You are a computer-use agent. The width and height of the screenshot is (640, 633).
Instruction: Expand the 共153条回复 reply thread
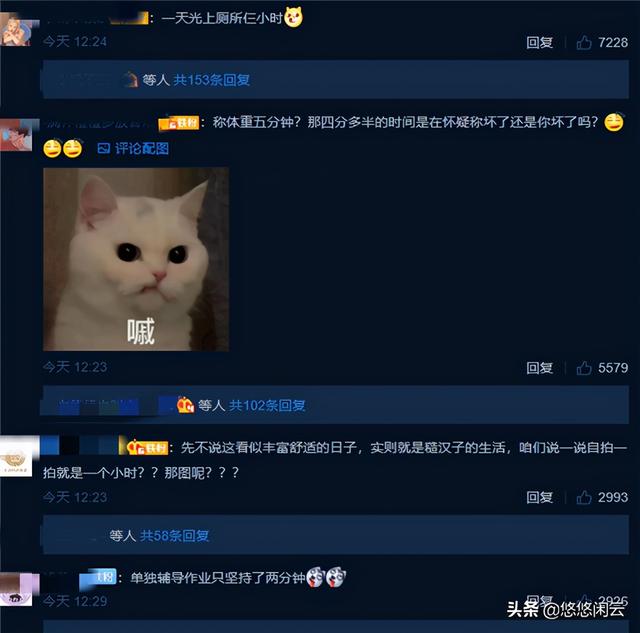click(x=211, y=80)
